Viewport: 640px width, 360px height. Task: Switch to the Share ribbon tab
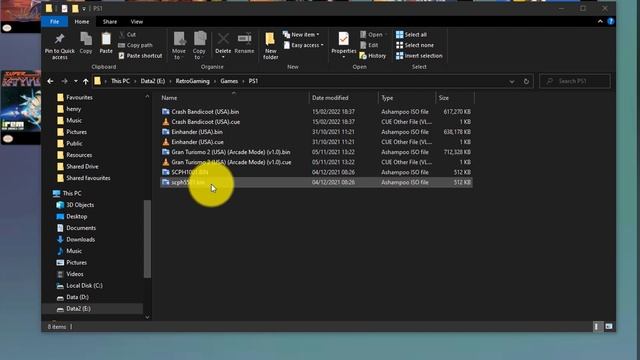point(110,22)
